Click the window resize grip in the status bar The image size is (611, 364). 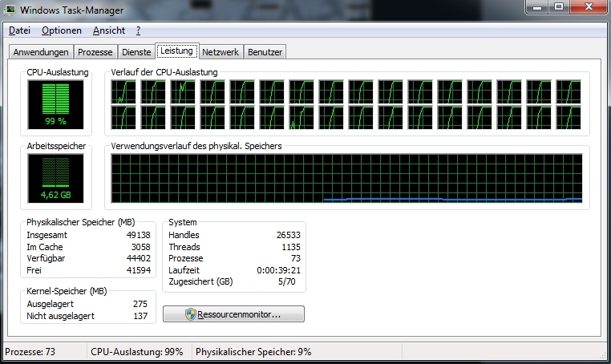(x=604, y=354)
